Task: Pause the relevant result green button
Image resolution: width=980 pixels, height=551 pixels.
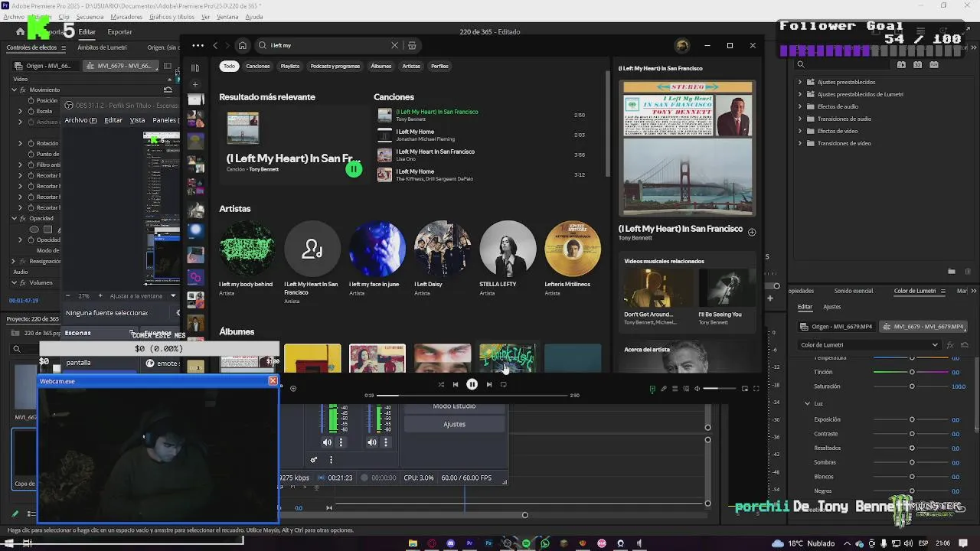Action: pyautogui.click(x=354, y=169)
